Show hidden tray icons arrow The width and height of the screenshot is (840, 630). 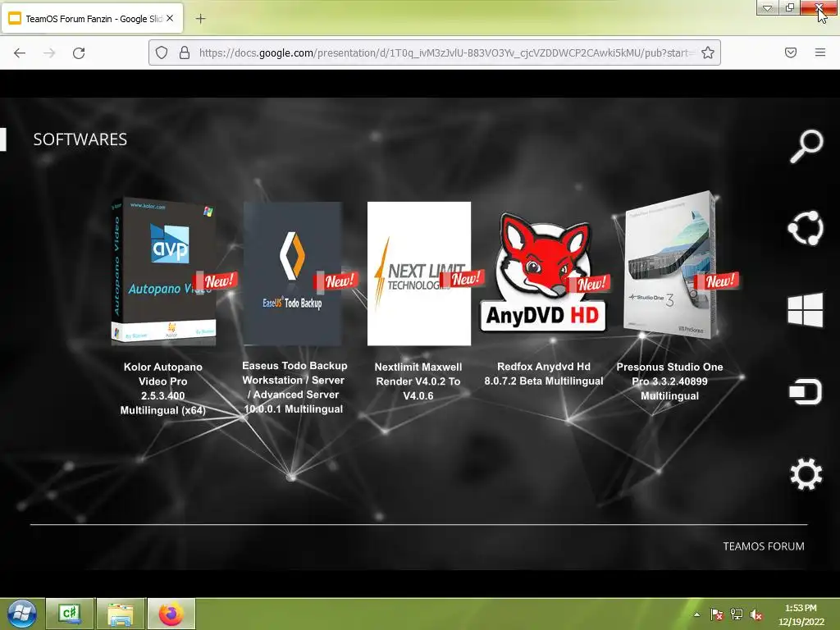[697, 614]
